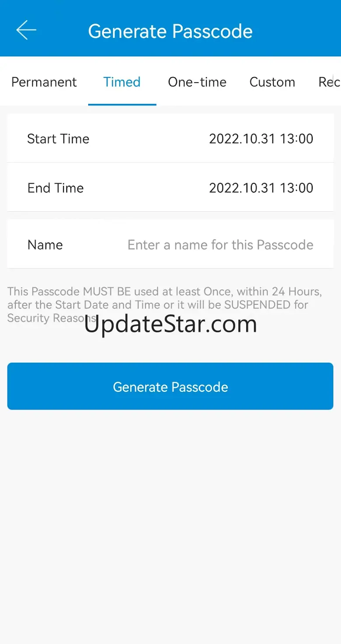Click the blue underline beneath Timed
341x644 pixels.
pos(122,104)
